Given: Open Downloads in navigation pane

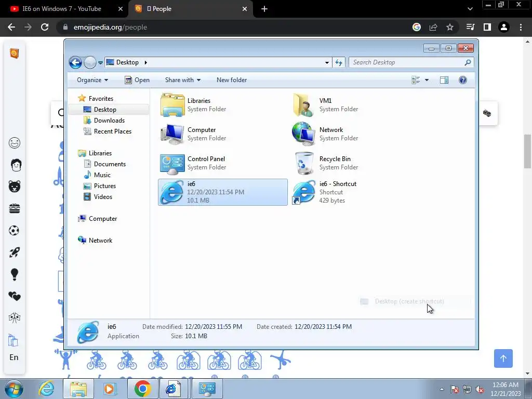Looking at the screenshot, I should (109, 121).
